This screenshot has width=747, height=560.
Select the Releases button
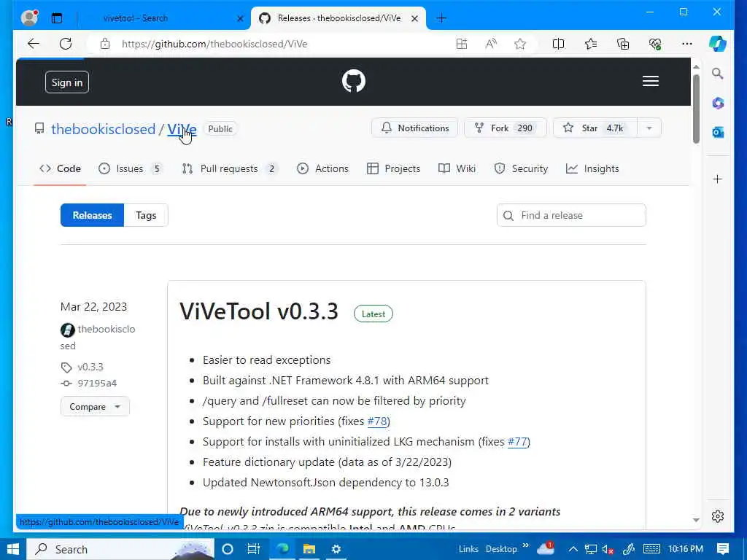[x=92, y=215]
